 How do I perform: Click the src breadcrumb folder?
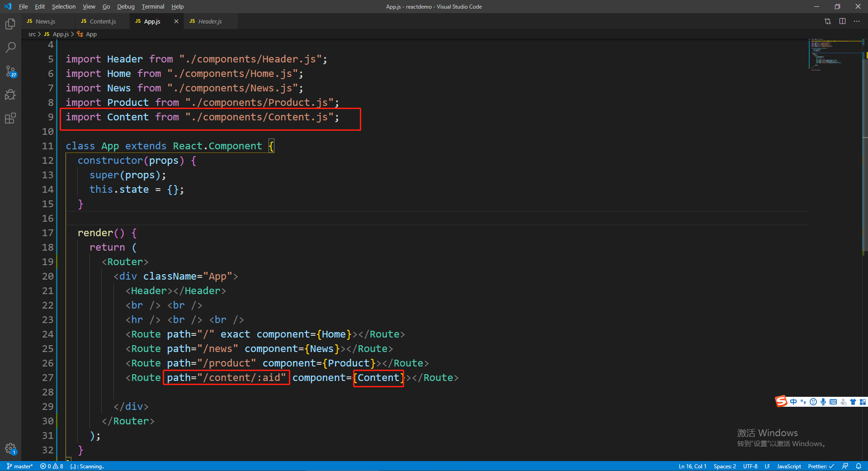pos(32,34)
